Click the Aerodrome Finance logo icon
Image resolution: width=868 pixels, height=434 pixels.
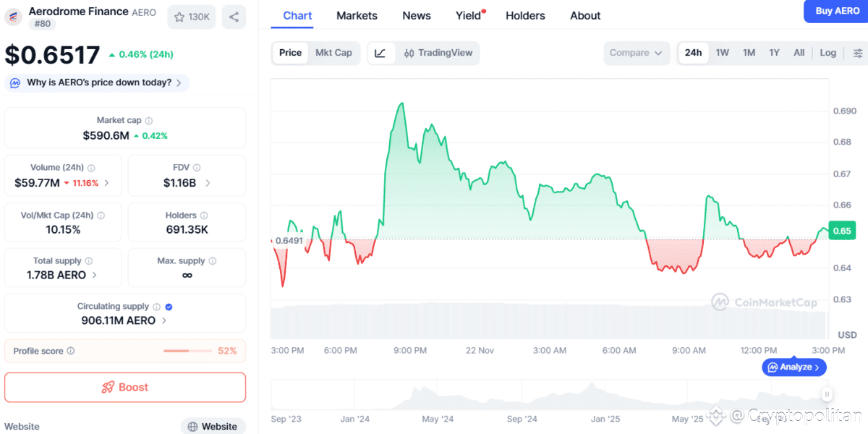point(14,17)
